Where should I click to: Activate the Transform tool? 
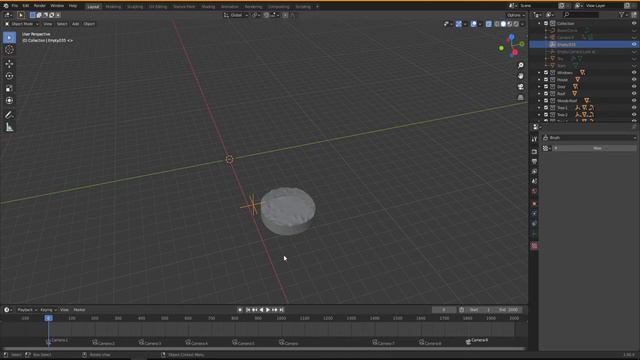point(9,100)
